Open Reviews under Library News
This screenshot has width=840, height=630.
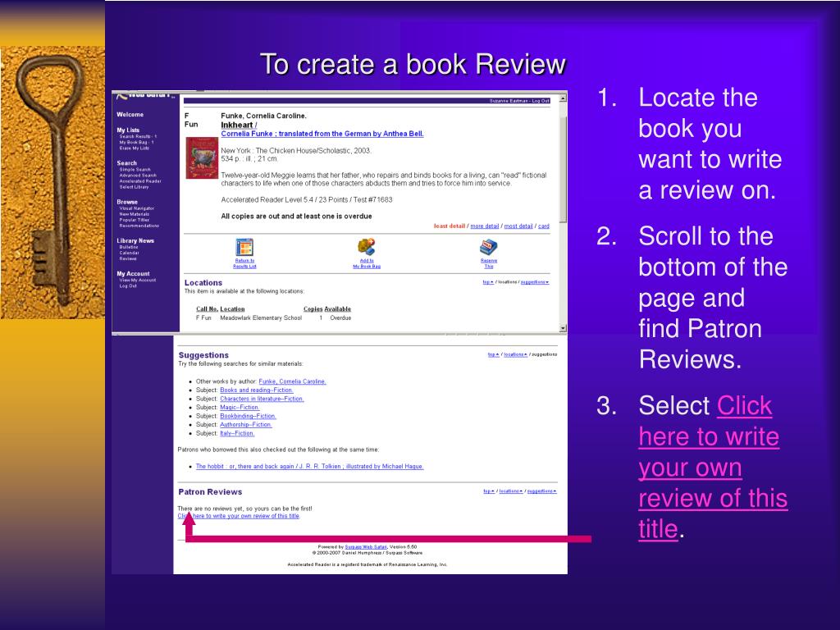(128, 258)
